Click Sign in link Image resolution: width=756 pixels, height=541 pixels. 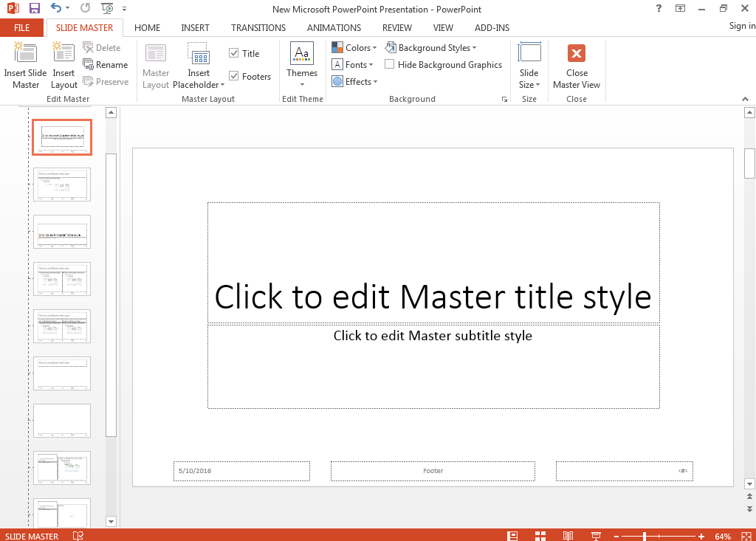coord(741,26)
